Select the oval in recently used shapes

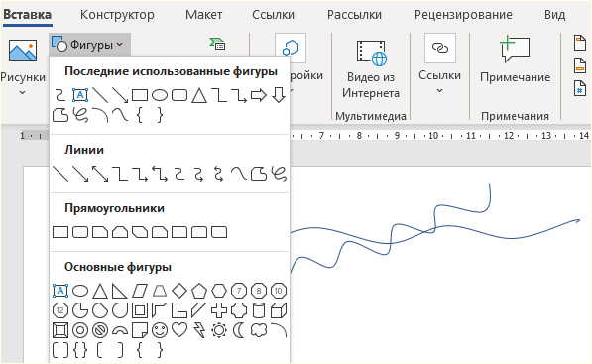click(x=160, y=95)
